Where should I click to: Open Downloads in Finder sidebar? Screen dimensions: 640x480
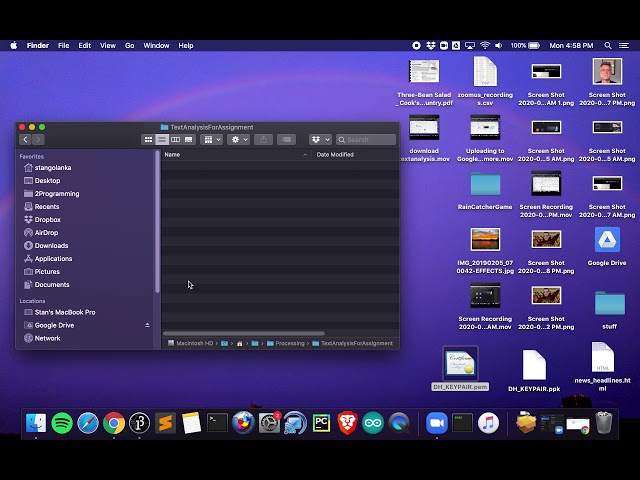46,246
